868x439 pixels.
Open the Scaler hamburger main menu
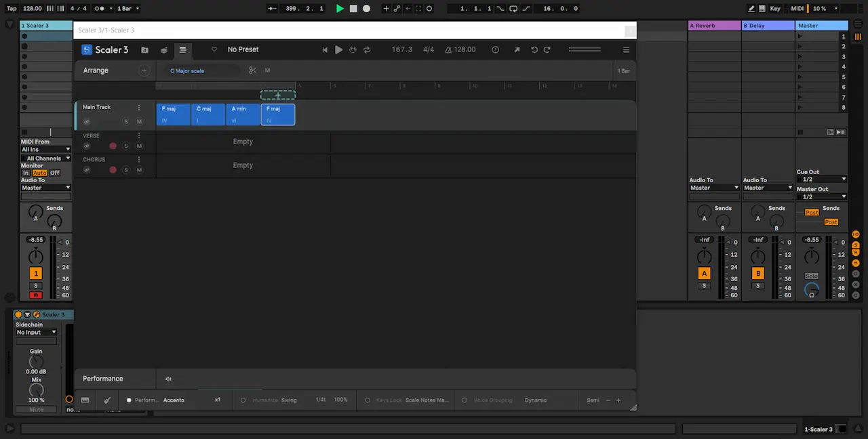tap(626, 49)
